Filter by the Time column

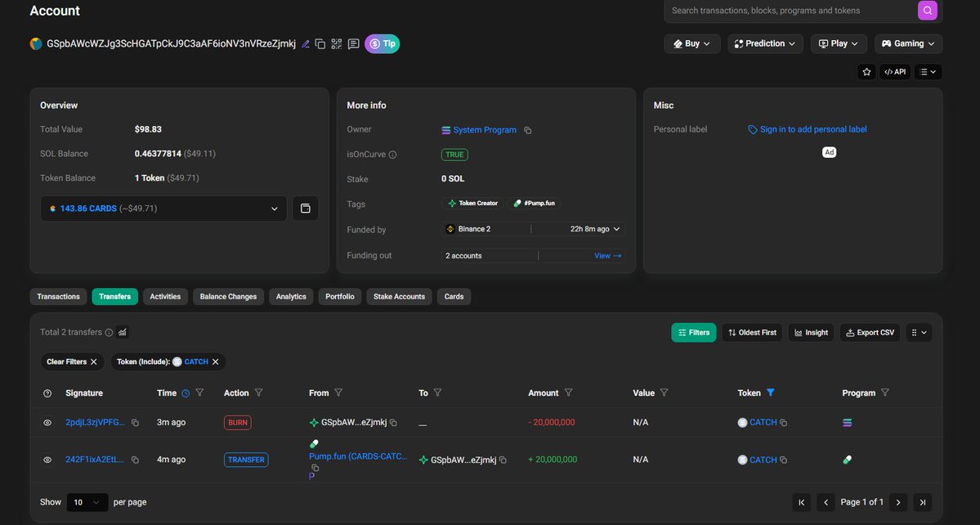200,393
